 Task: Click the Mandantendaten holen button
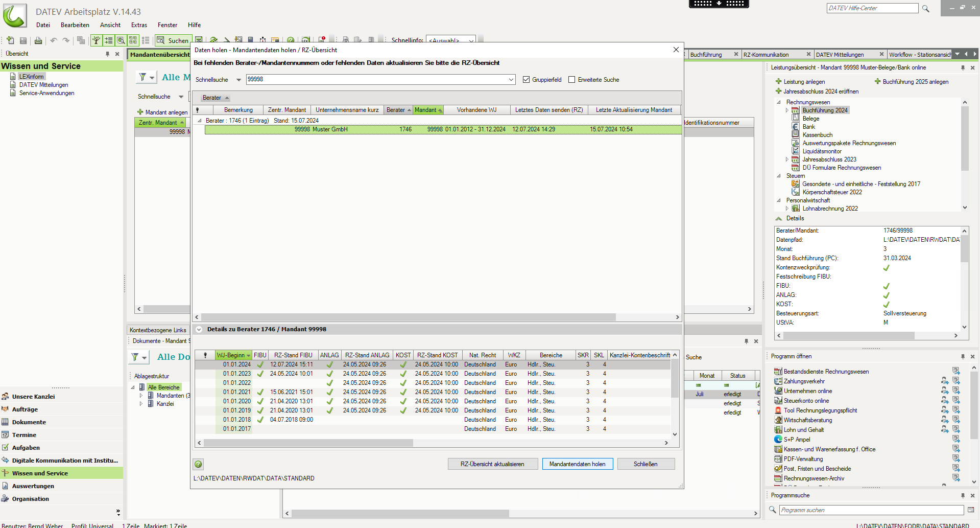[577, 464]
